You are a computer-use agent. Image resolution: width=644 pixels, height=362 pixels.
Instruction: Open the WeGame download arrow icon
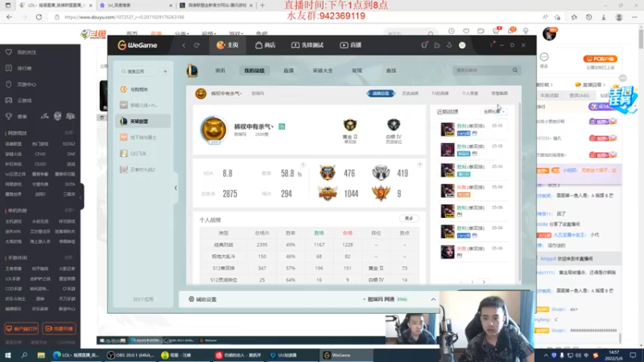click(x=449, y=45)
